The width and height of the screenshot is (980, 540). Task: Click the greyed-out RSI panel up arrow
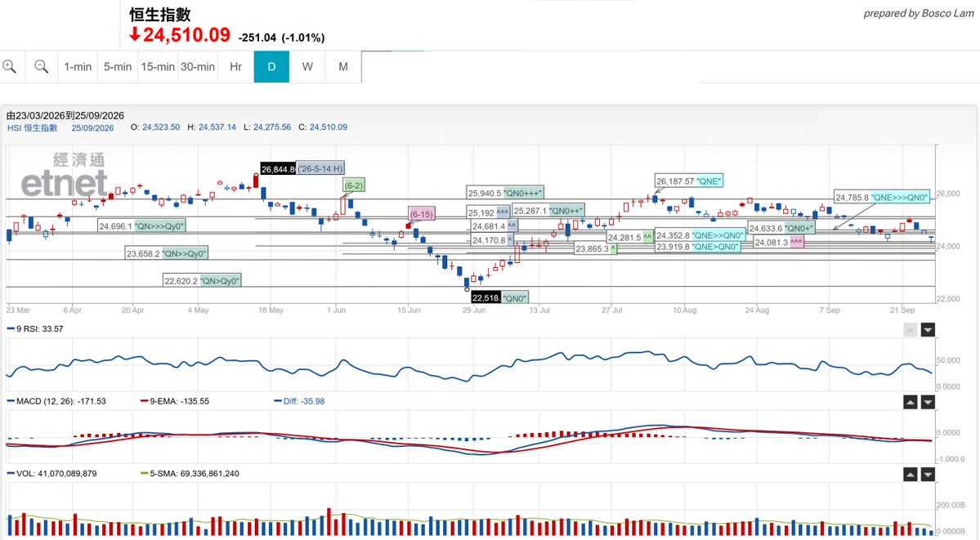pyautogui.click(x=910, y=330)
